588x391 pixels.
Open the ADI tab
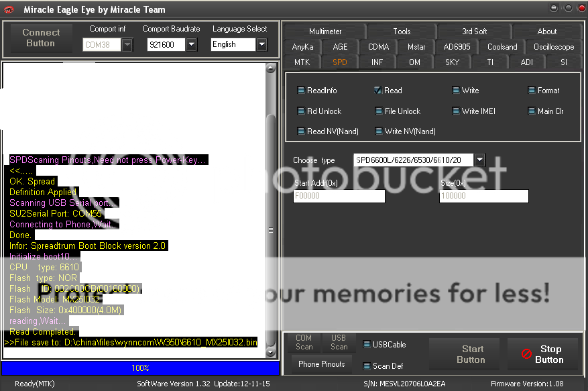coord(527,62)
